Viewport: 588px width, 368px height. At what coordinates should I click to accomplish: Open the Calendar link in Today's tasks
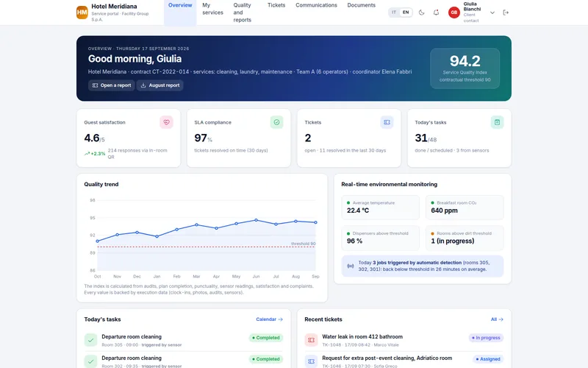coord(269,319)
